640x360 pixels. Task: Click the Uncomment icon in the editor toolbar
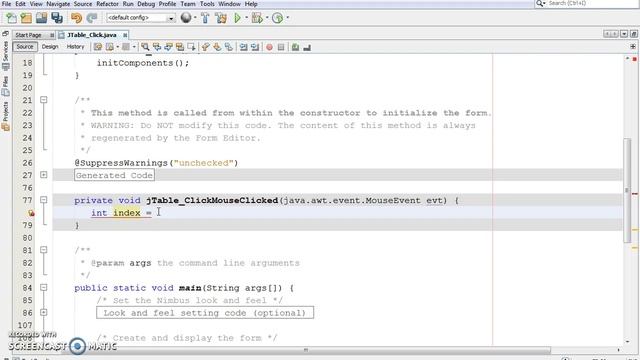(x=307, y=47)
